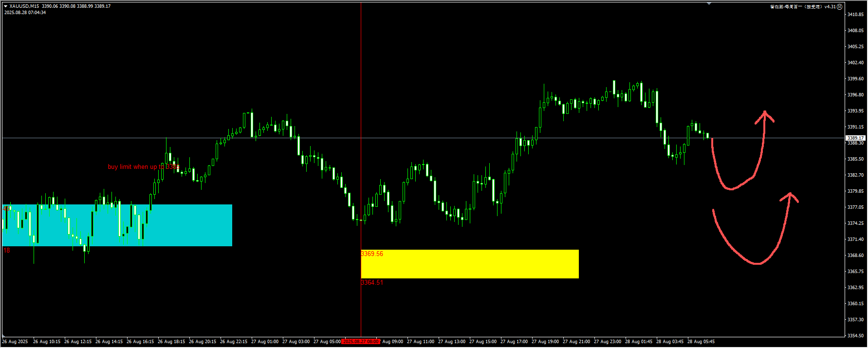Click the triangle arrow beside XAUUSD,M15

[x=5, y=6]
